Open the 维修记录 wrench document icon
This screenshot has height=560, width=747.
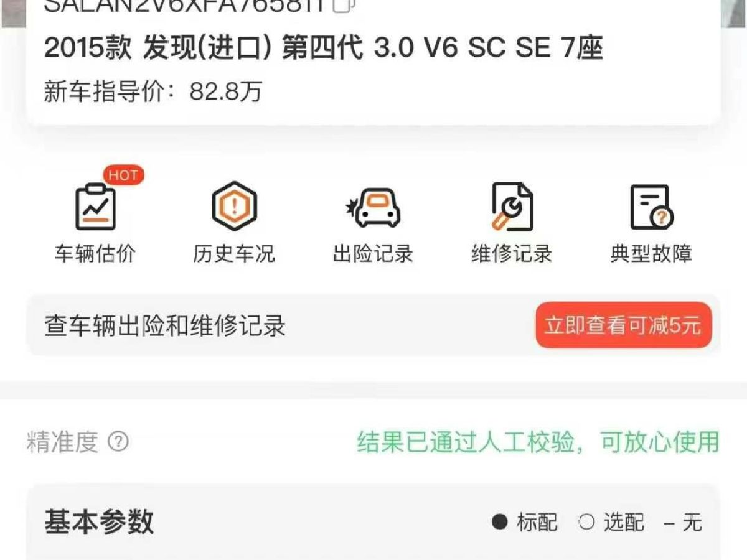(512, 207)
